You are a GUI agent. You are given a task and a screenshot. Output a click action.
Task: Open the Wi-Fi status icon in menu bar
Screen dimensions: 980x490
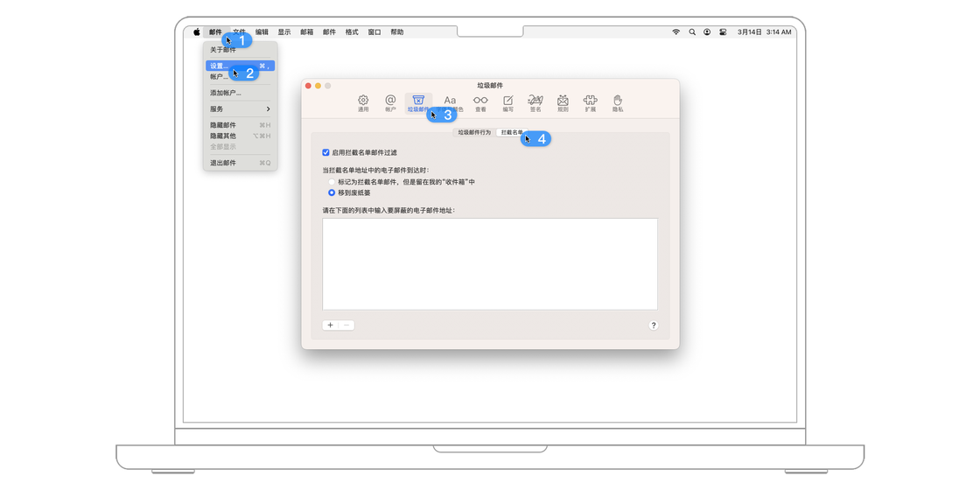click(675, 31)
